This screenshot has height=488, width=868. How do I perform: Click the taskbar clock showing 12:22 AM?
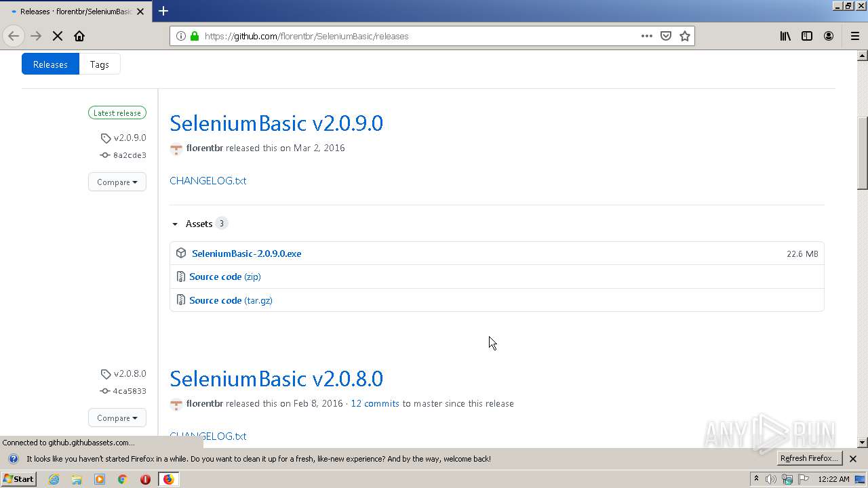click(x=833, y=479)
